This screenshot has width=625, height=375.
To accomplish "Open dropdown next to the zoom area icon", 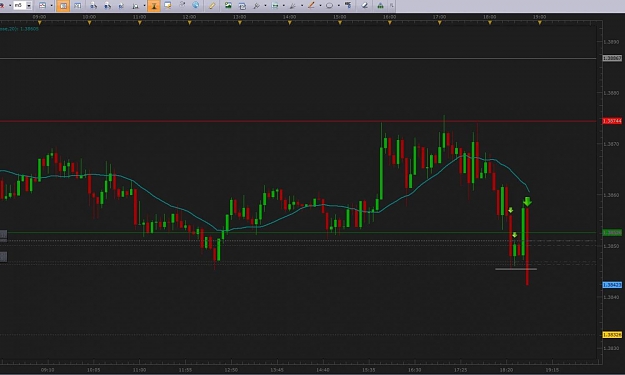I will coord(144,6).
